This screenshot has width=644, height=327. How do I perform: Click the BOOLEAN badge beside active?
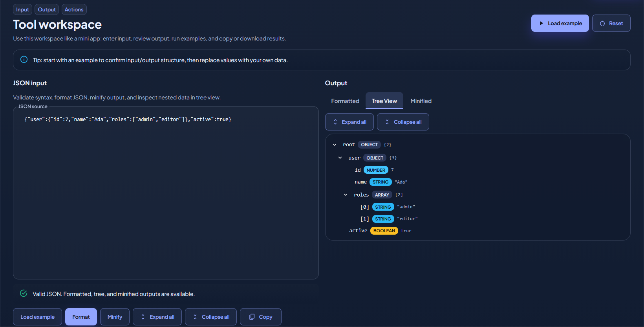coord(384,231)
